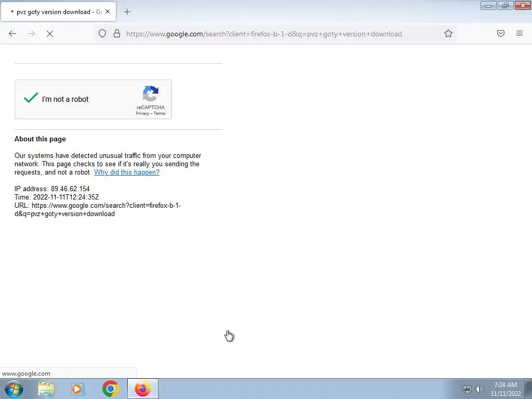Open the reCAPTCHA Privacy link
Image resolution: width=532 pixels, height=399 pixels.
click(142, 113)
